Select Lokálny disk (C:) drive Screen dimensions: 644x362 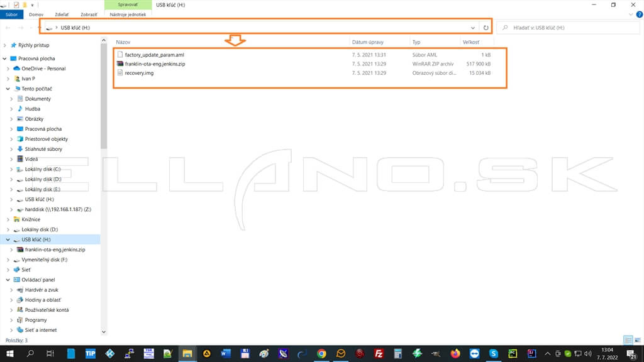click(x=43, y=169)
